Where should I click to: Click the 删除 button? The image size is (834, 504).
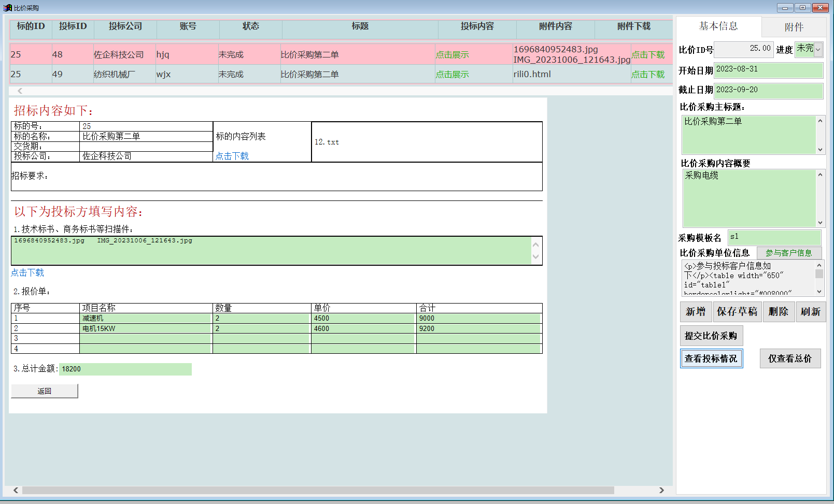pyautogui.click(x=778, y=312)
